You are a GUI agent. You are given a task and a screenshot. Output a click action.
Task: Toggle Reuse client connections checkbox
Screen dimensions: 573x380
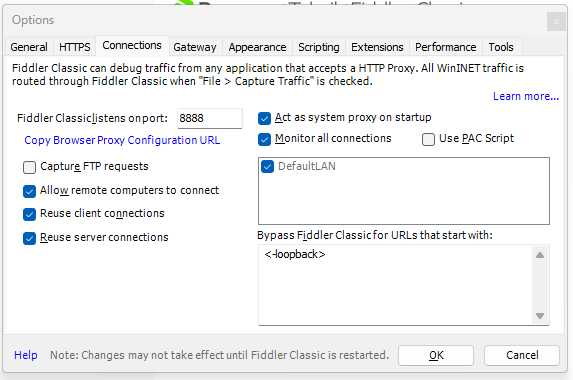tap(29, 214)
